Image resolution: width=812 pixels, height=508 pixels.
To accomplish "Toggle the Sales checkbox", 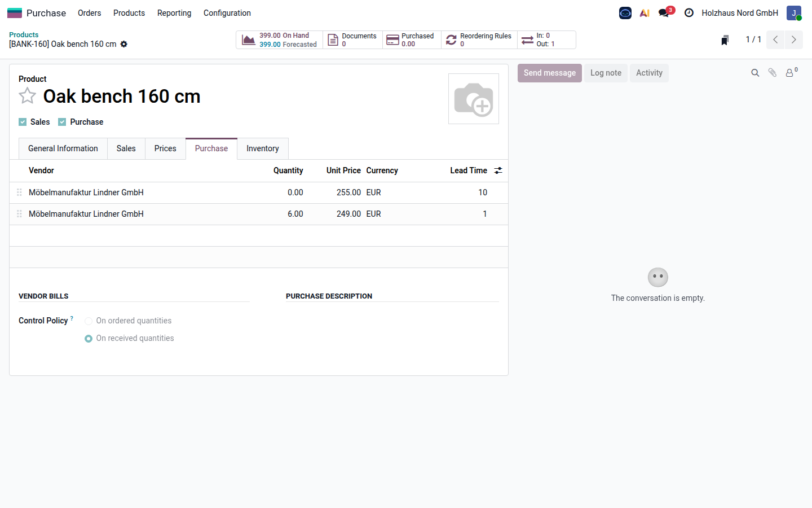I will pyautogui.click(x=23, y=122).
